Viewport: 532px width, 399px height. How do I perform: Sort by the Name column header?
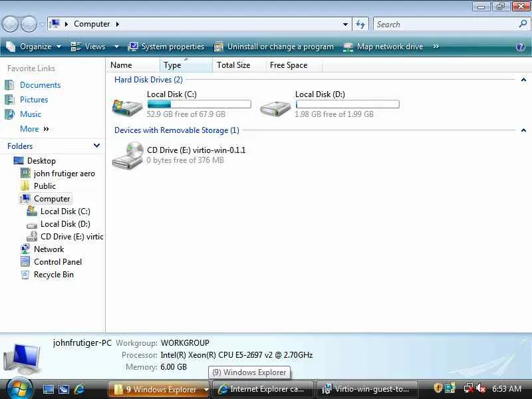[x=133, y=65]
